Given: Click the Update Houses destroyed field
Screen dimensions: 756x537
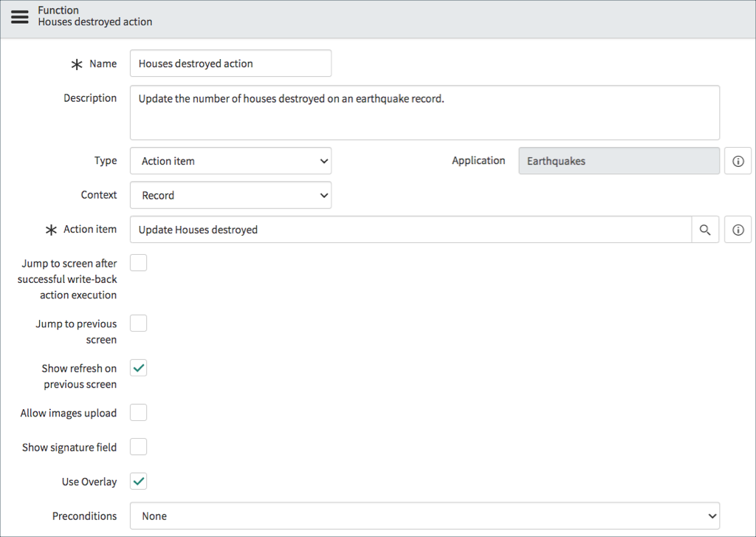Looking at the screenshot, I should [x=406, y=229].
